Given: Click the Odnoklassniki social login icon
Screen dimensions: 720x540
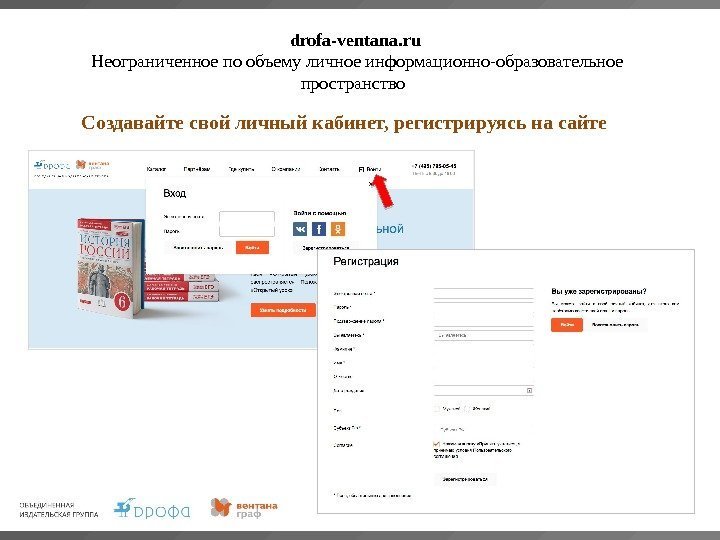Looking at the screenshot, I should coord(338,228).
